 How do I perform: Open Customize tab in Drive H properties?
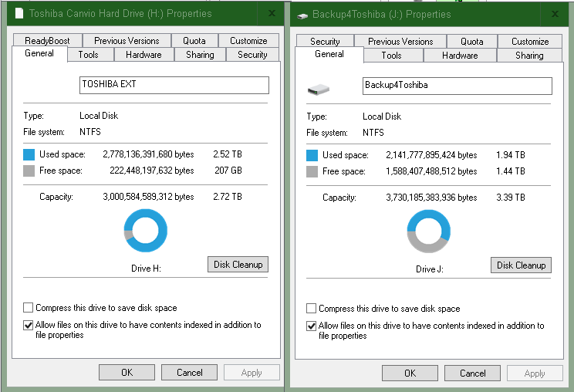click(248, 40)
